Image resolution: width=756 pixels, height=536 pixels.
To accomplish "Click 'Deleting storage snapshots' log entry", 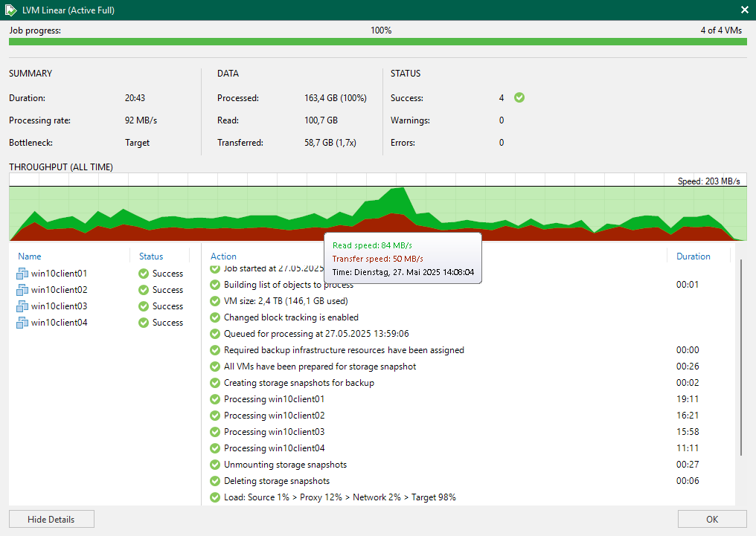I will 277,481.
